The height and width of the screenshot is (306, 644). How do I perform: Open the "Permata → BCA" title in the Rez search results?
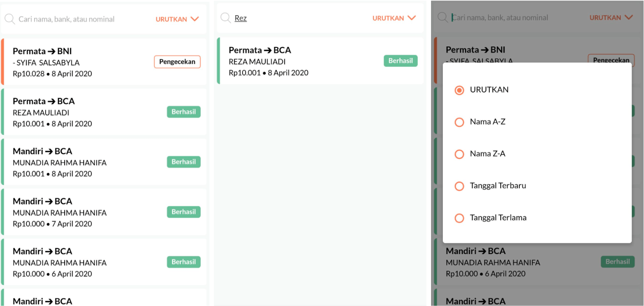click(x=260, y=50)
